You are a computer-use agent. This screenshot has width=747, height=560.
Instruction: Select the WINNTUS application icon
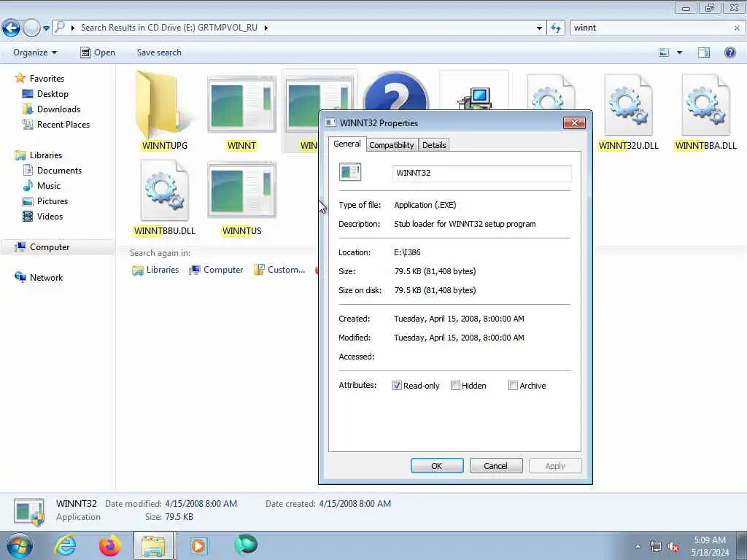click(x=241, y=190)
